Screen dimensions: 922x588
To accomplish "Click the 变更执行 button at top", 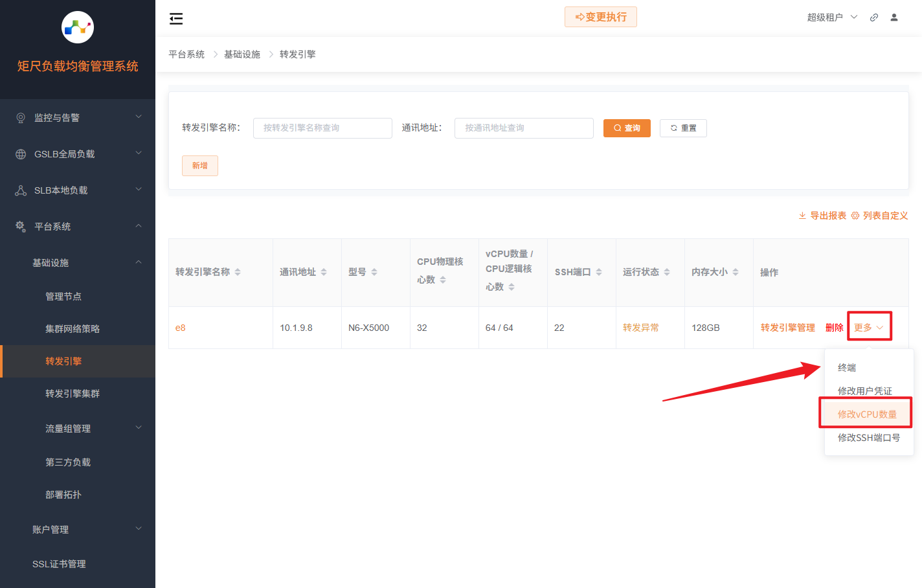I will 600,17.
